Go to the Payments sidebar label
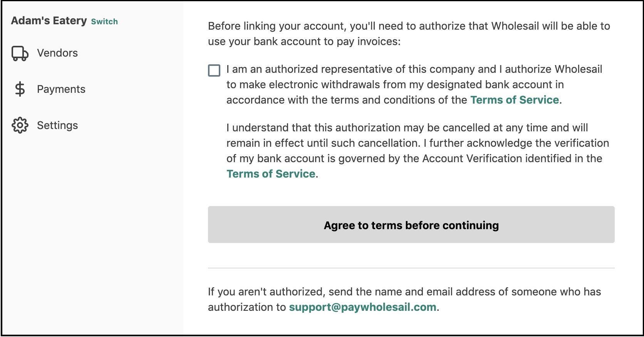This screenshot has width=644, height=337. [x=61, y=89]
